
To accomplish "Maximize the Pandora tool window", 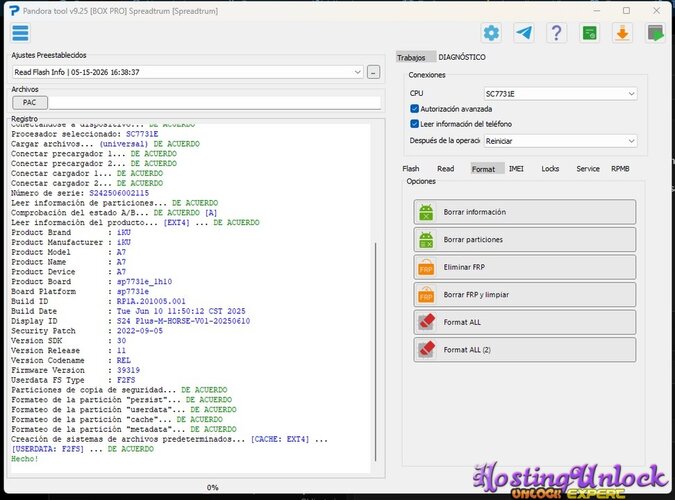I will click(x=626, y=10).
